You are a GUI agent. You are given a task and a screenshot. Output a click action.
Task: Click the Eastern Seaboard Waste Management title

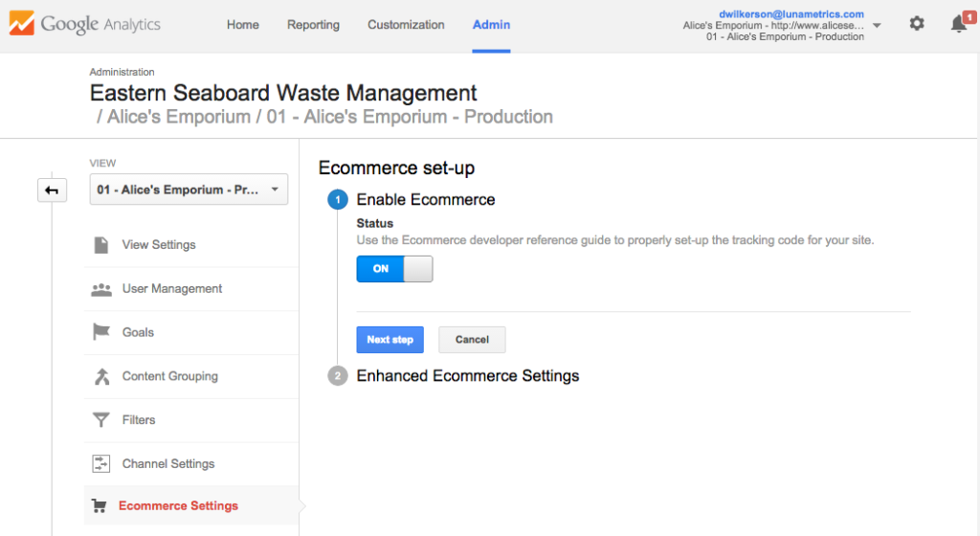point(283,93)
